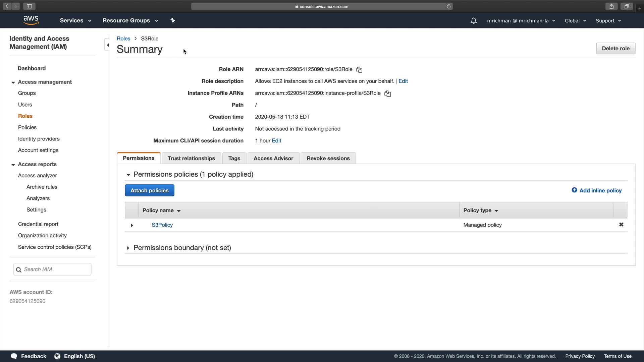Switch to Trust relationships tab

coord(191,158)
